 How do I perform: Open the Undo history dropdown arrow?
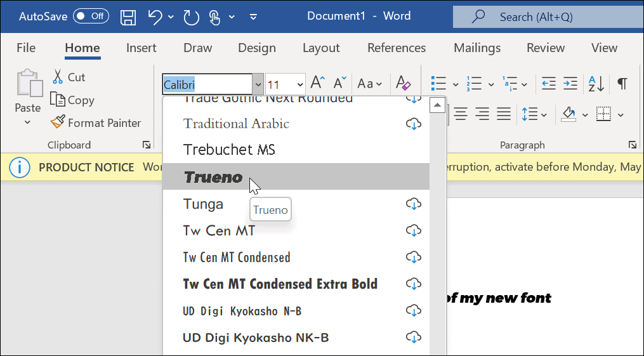point(171,17)
